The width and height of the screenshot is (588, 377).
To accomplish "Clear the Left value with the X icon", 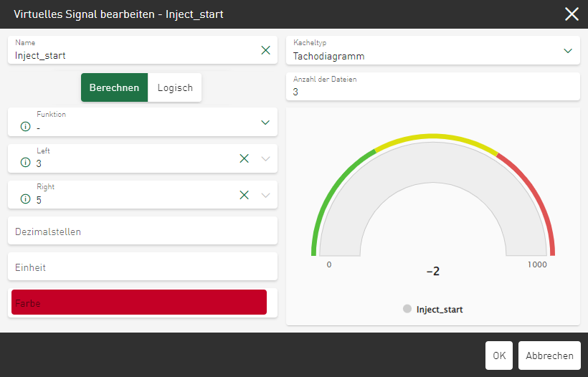I will pyautogui.click(x=244, y=158).
